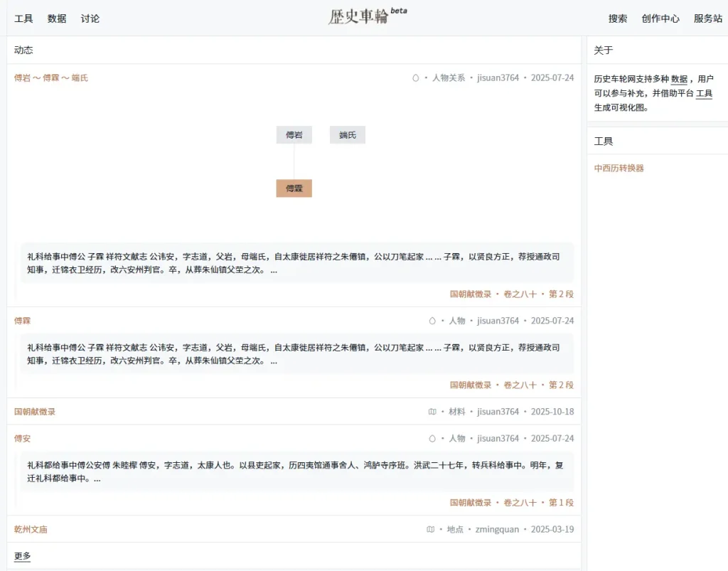
Task: Click the 地点 type label
Action: (x=455, y=529)
